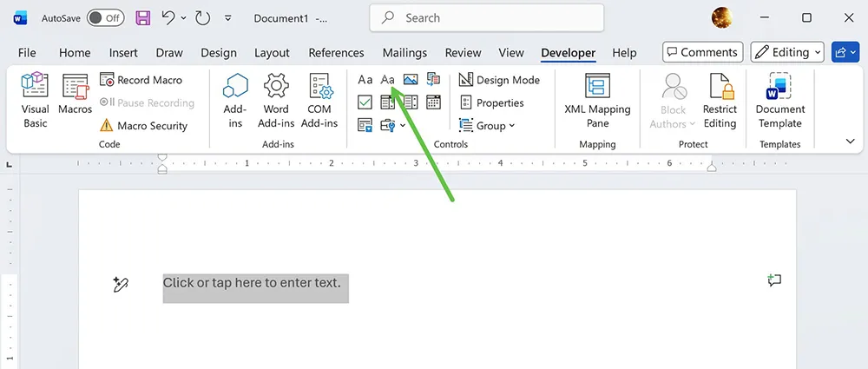Screen dimensions: 868x369
Task: Open control Properties
Action: 491,103
